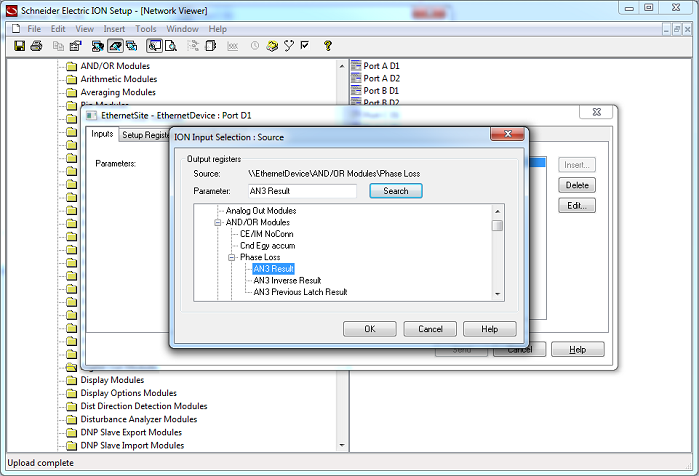Open the View menu
Image resolution: width=699 pixels, height=476 pixels.
tap(84, 29)
